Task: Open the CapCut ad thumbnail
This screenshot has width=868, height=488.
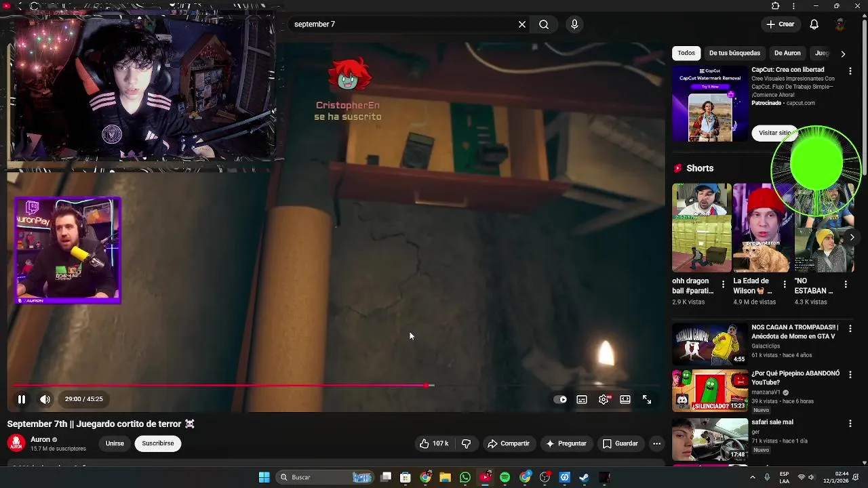Action: pyautogui.click(x=710, y=104)
